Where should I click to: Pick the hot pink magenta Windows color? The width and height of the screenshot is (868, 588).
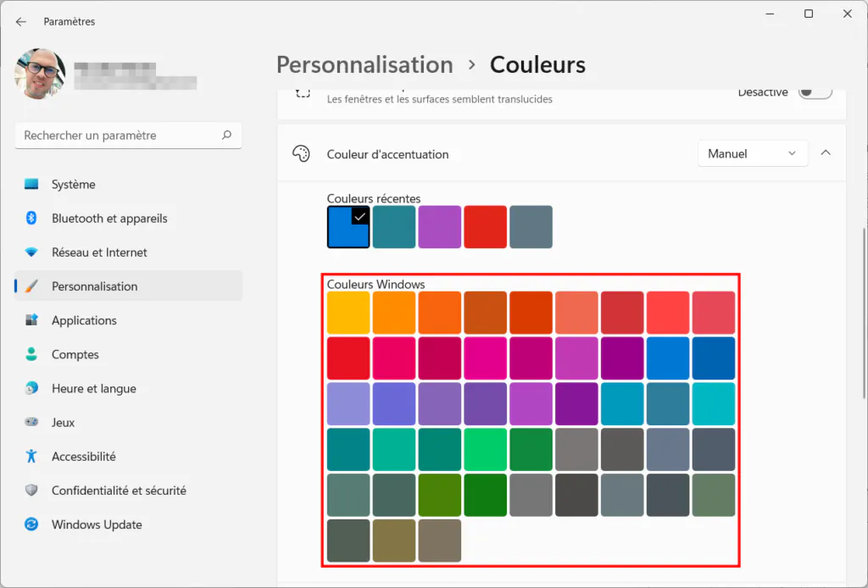[485, 358]
